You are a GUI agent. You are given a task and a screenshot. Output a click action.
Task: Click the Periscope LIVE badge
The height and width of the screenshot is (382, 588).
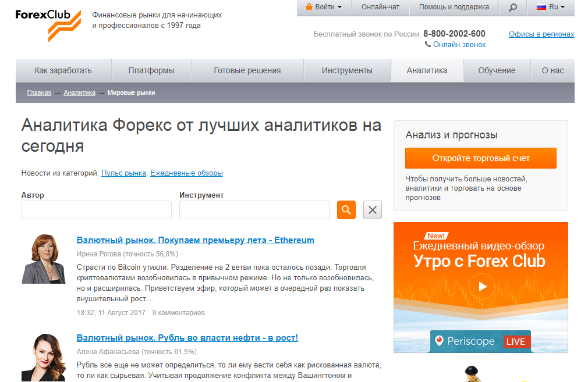click(x=481, y=341)
